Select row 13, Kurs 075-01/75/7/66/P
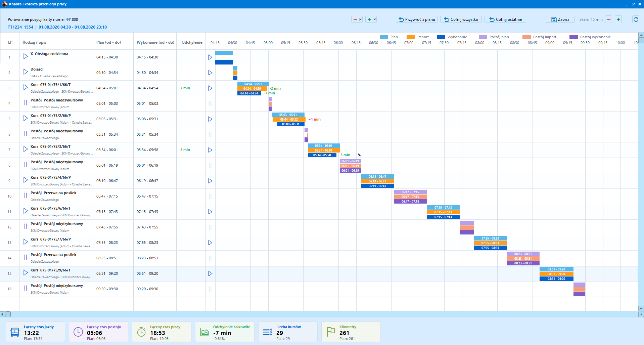The height and width of the screenshot is (345, 644). (319, 243)
